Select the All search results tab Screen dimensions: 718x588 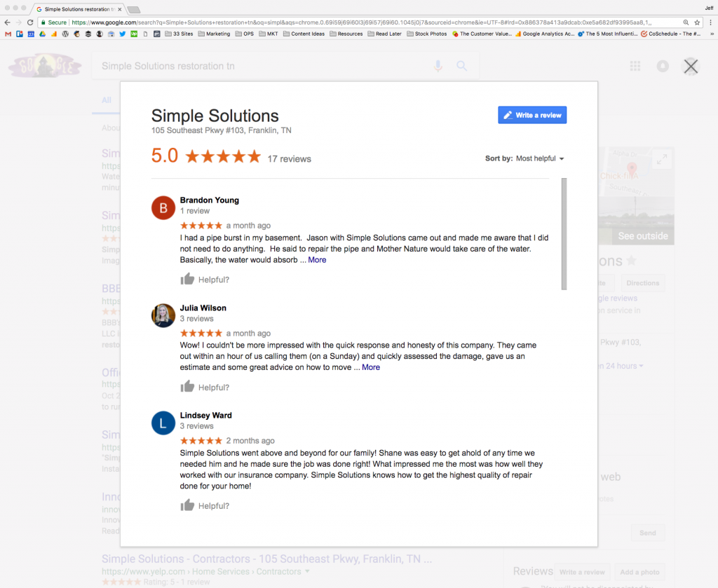pyautogui.click(x=107, y=100)
